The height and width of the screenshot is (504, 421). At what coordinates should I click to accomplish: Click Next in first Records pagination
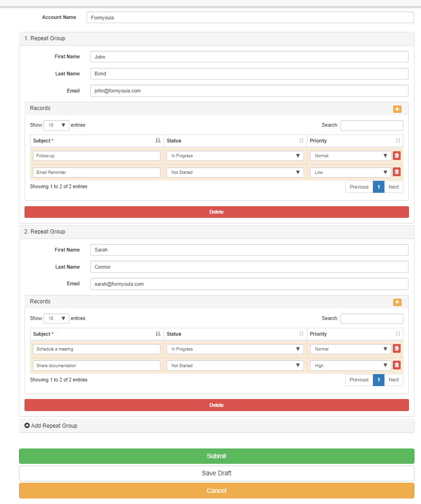(x=394, y=187)
